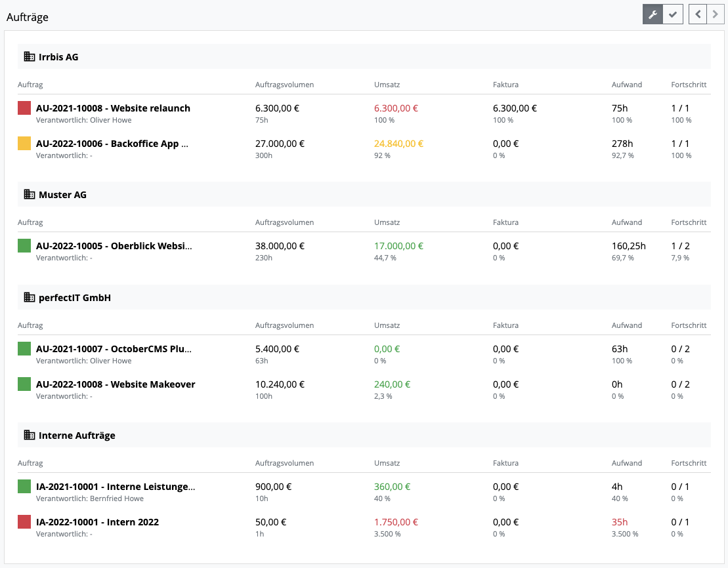Viewport: 728px width, 568px height.
Task: Click red Umsatz value 1.750,00 €
Action: click(x=396, y=522)
